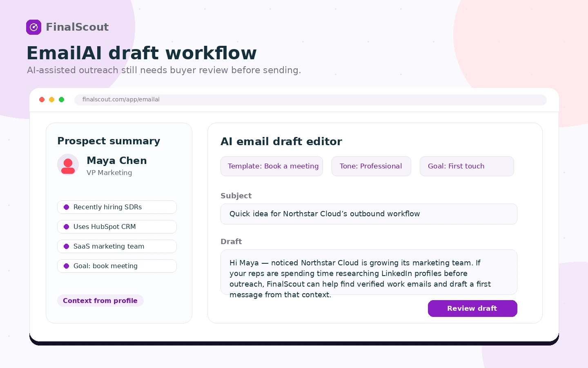Click the yellow minimize window dot
Screen dimensions: 588x368
tap(51, 99)
